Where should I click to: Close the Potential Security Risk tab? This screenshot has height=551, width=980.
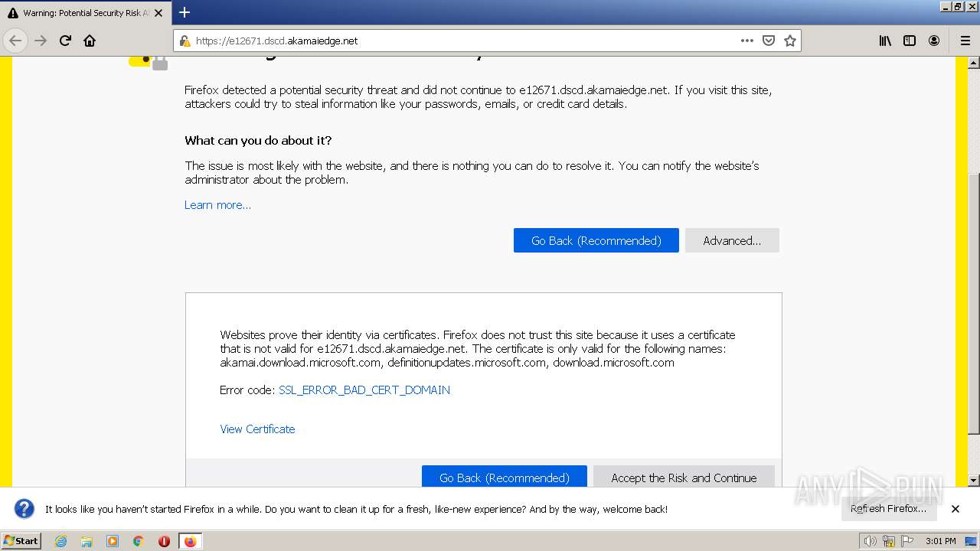click(158, 13)
